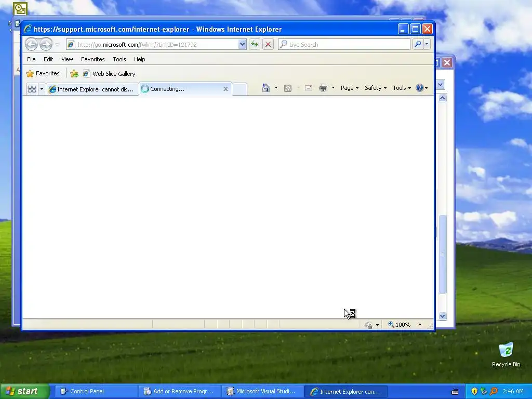The height and width of the screenshot is (399, 532).
Task: Click the address bar URL field
Action: tap(153, 45)
